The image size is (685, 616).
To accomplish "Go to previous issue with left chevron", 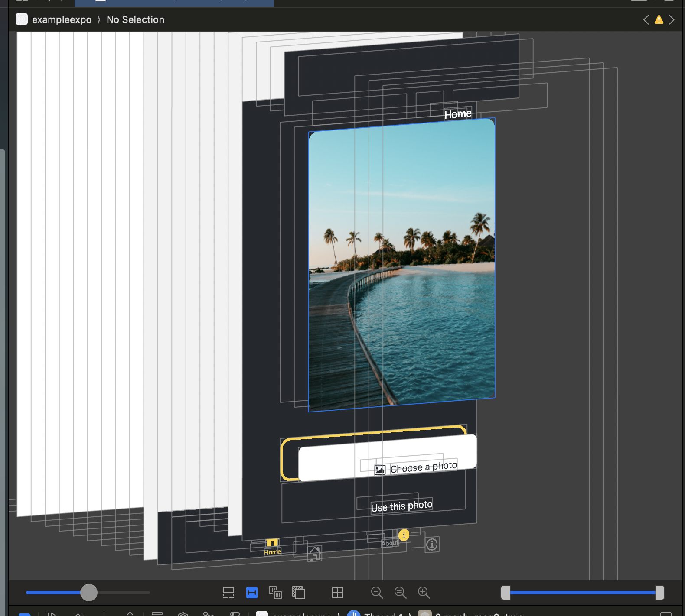I will point(646,20).
